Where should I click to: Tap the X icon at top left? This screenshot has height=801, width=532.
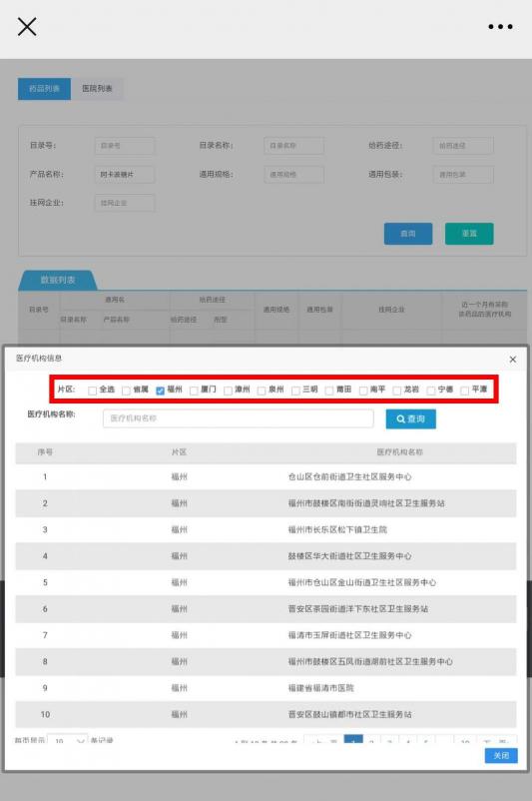[x=27, y=27]
